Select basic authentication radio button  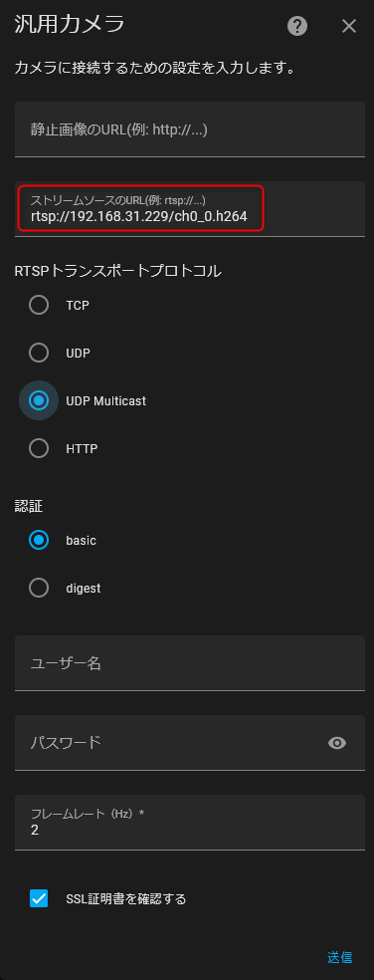tap(39, 541)
